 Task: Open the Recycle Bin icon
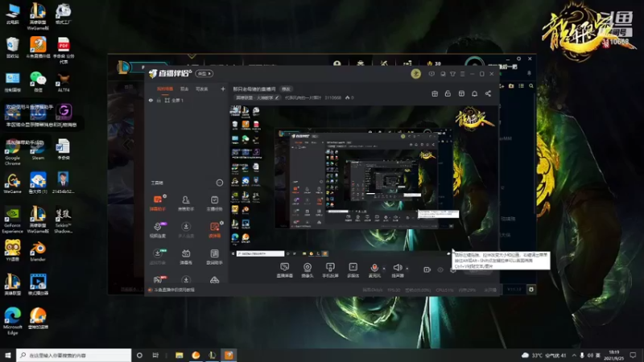[x=12, y=47]
